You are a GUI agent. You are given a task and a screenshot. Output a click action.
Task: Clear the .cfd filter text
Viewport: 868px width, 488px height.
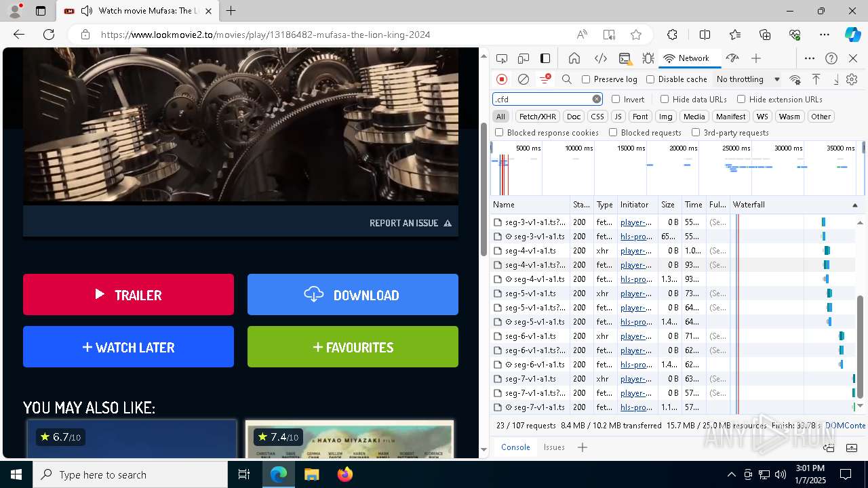pyautogui.click(x=597, y=99)
